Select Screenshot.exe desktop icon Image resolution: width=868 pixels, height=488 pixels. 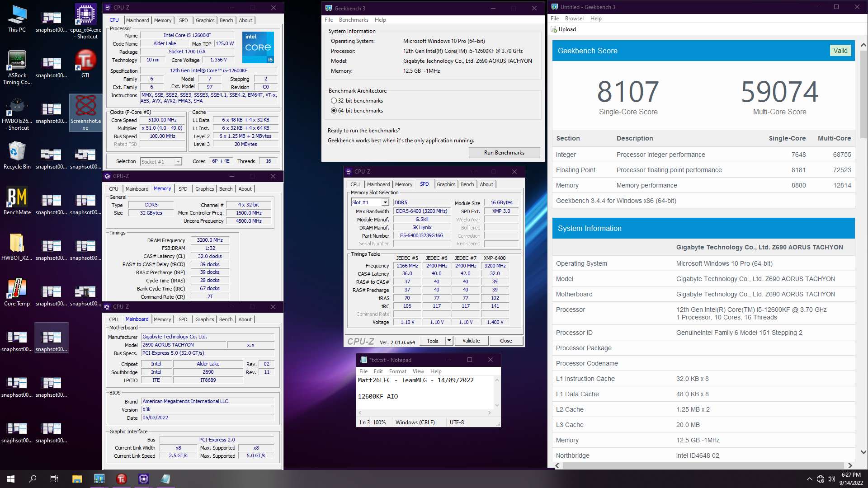point(85,113)
